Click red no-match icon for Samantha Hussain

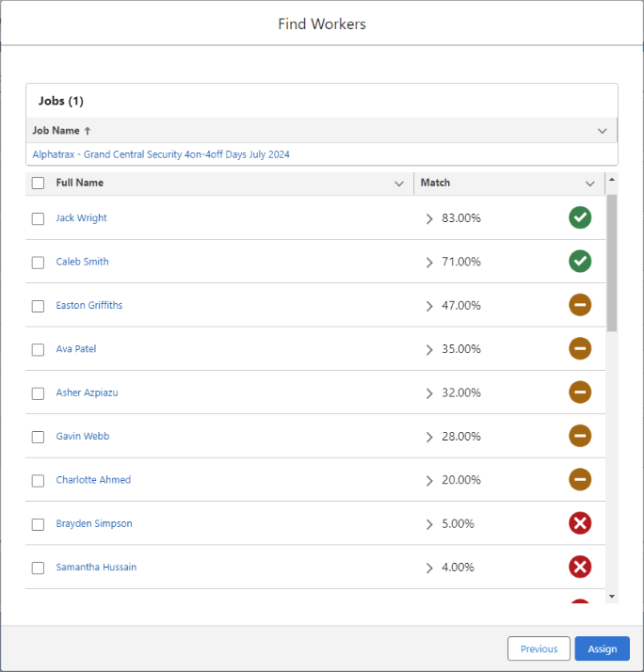click(580, 567)
